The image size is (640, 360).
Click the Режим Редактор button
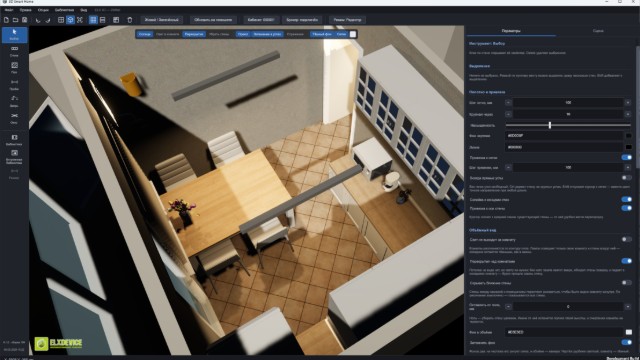pos(347,20)
